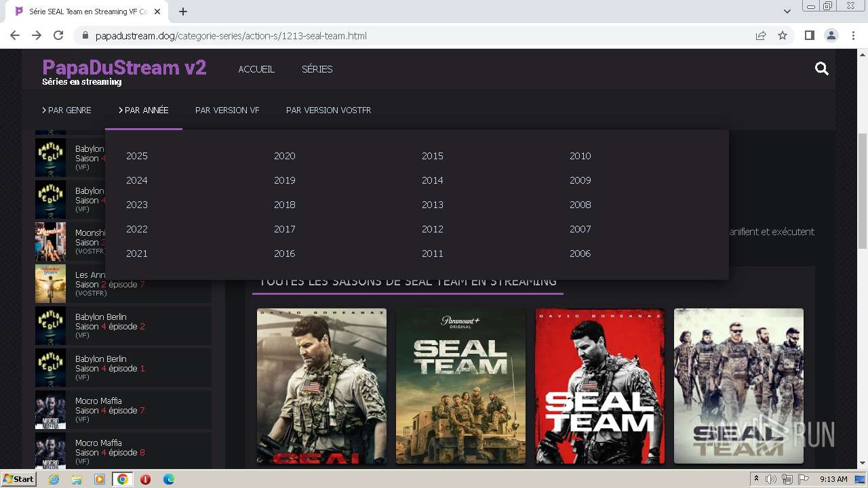Choose year 2016
The width and height of the screenshot is (868, 488).
285,253
